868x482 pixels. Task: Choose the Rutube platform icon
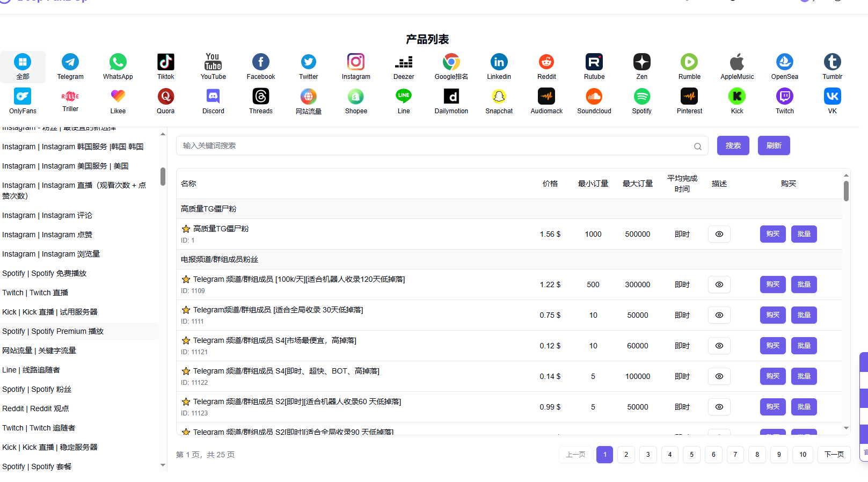point(594,62)
